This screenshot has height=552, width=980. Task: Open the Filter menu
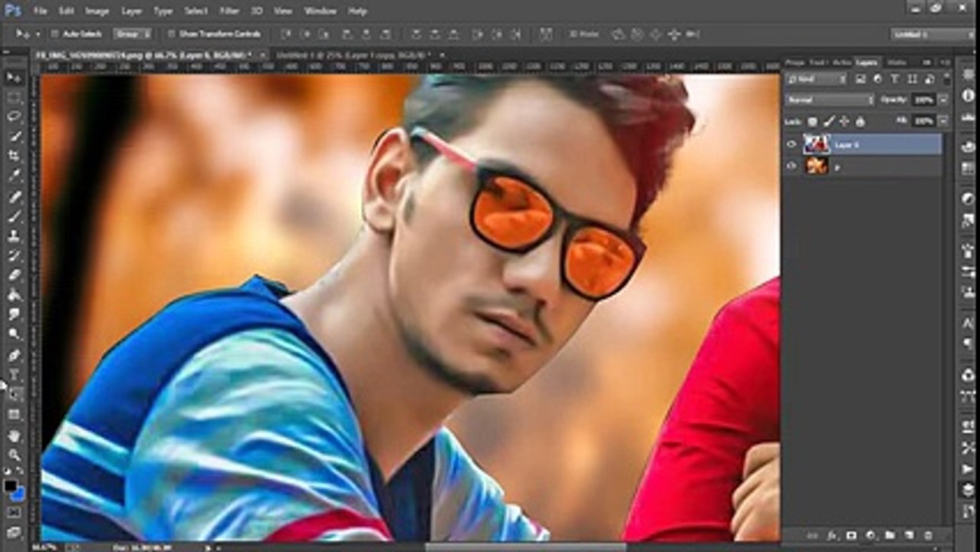tap(229, 11)
